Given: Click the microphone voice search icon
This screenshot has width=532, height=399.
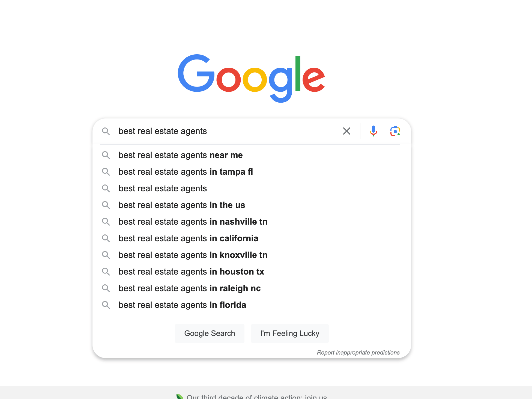Looking at the screenshot, I should tap(373, 131).
